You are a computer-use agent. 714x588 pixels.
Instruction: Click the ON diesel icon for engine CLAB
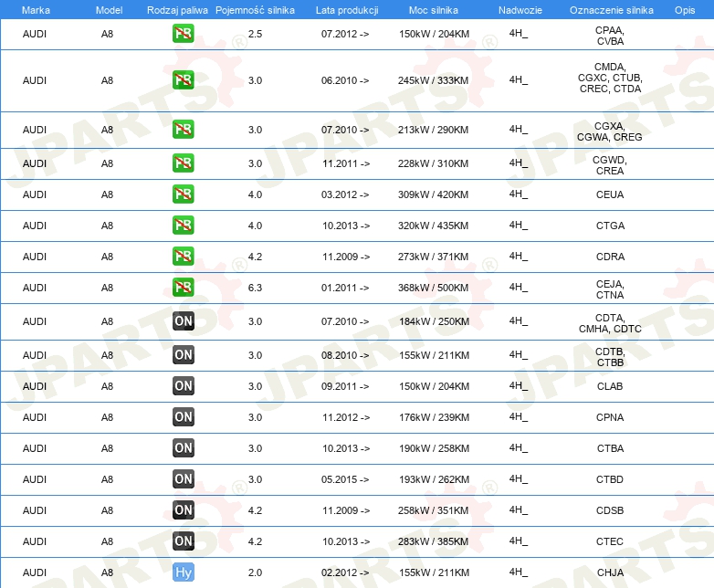tap(184, 386)
